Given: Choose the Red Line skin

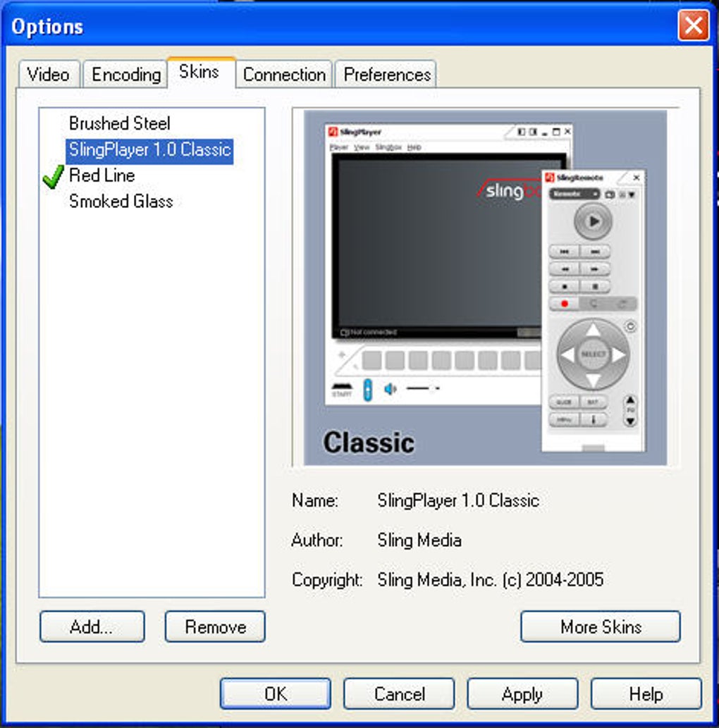Looking at the screenshot, I should (102, 175).
